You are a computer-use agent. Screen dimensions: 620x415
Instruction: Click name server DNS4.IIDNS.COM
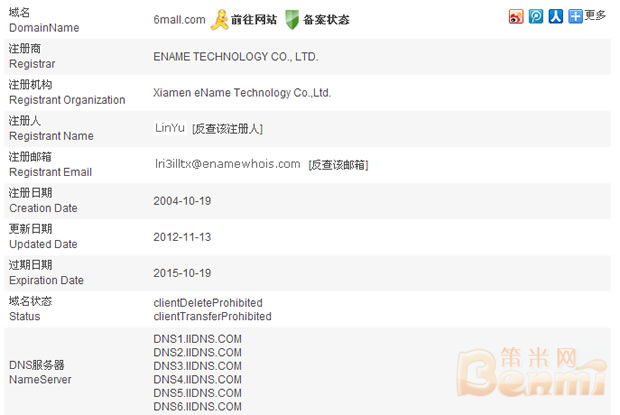point(198,379)
